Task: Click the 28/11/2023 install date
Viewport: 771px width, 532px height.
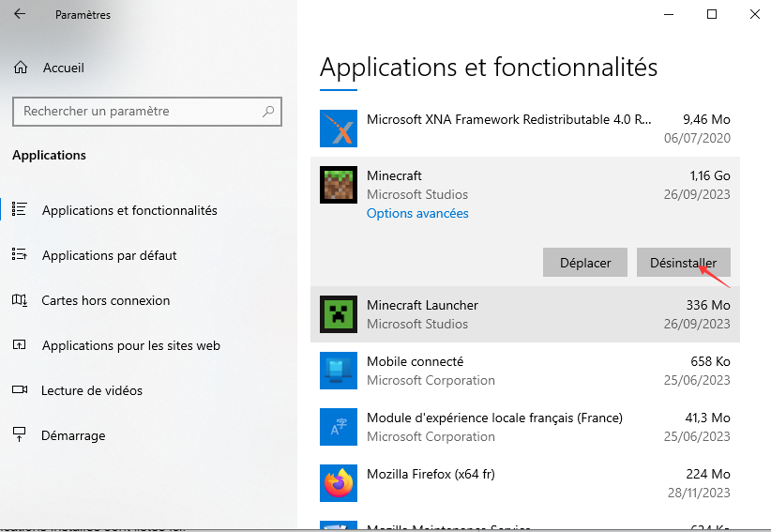Action: tap(699, 493)
